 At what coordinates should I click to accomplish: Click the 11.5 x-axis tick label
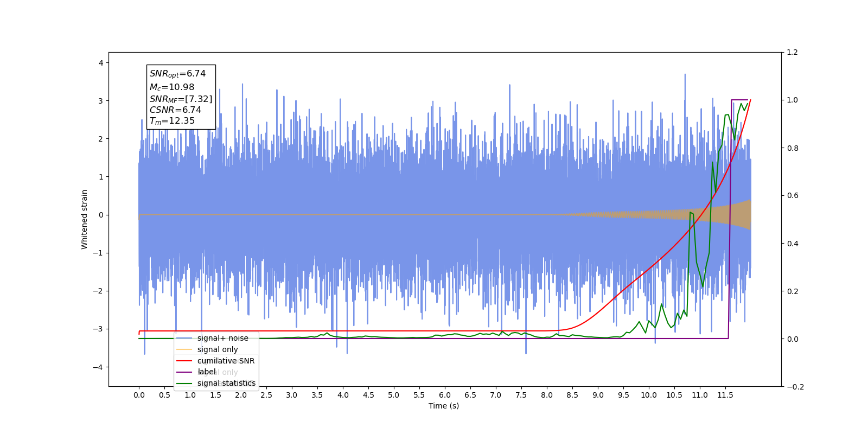[725, 395]
